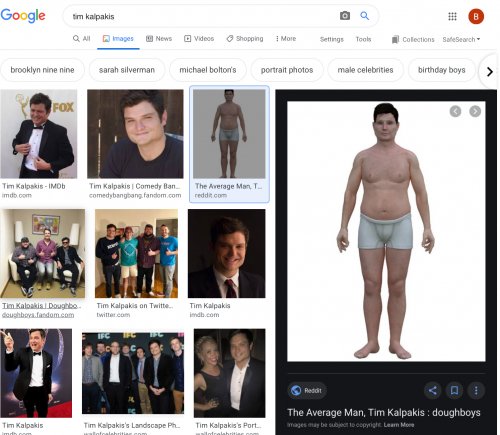The image size is (500, 435).
Task: Share the previewed image
Action: (x=433, y=390)
